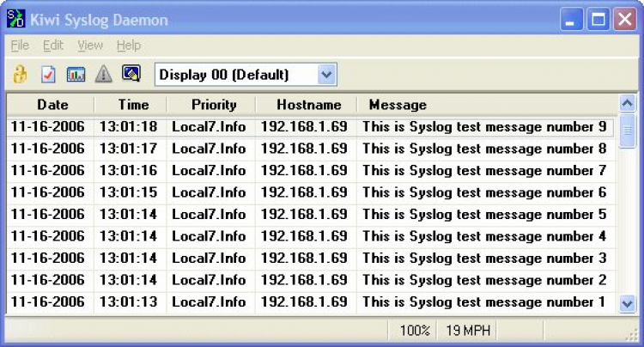Screen dimensions: 644x347
Task: Click the 19 MPH status bar panel
Action: pyautogui.click(x=466, y=330)
